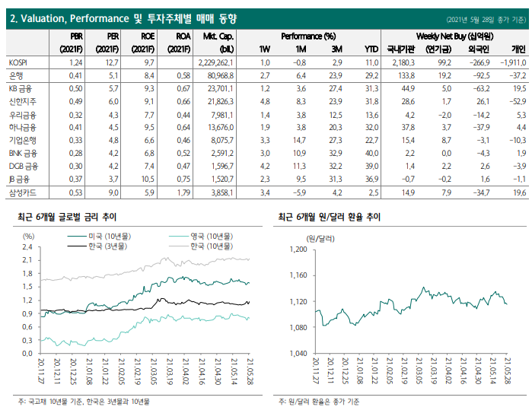
Task: Click the Mkt. Cap. column header
Action: [218, 43]
